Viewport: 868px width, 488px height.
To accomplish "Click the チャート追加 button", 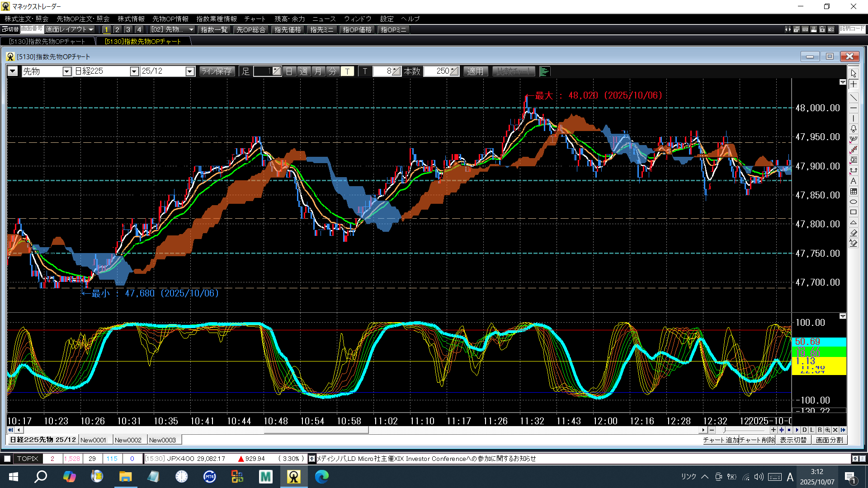I will 721,440.
